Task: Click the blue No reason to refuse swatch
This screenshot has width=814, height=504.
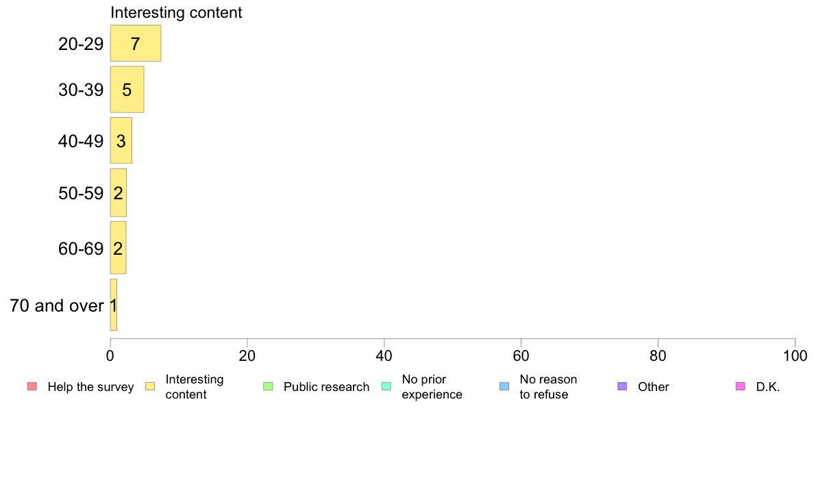Action: tap(504, 386)
